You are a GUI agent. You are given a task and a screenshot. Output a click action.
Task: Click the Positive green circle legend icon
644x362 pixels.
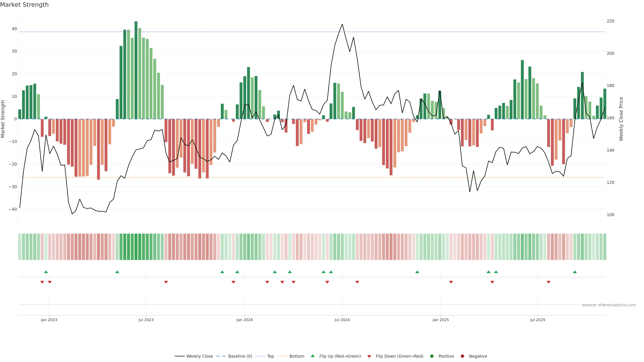[x=432, y=356]
